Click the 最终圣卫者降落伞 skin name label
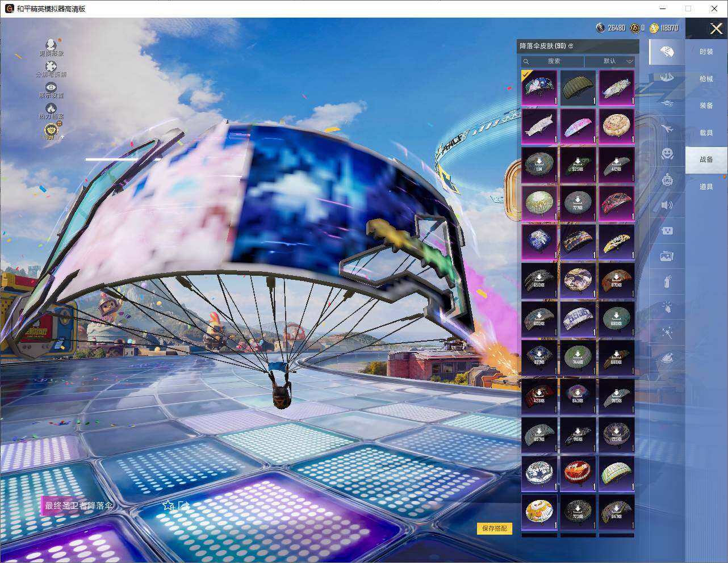 coord(79,505)
